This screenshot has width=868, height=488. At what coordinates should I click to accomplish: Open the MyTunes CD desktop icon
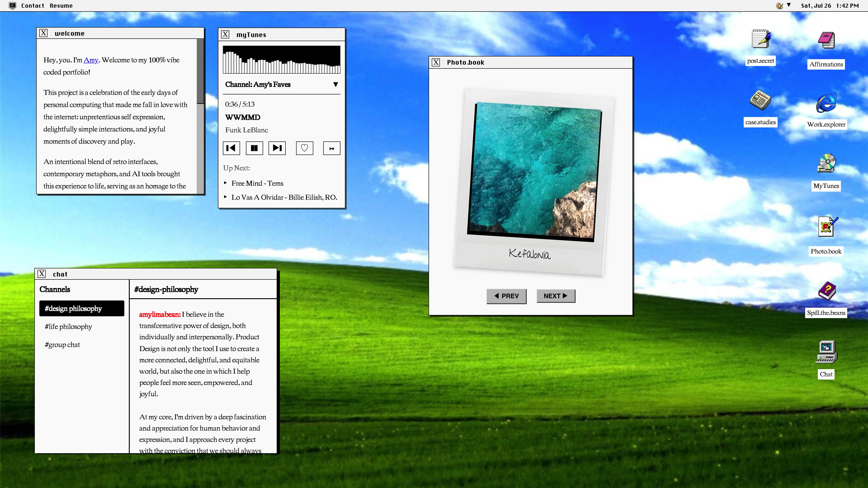click(826, 163)
